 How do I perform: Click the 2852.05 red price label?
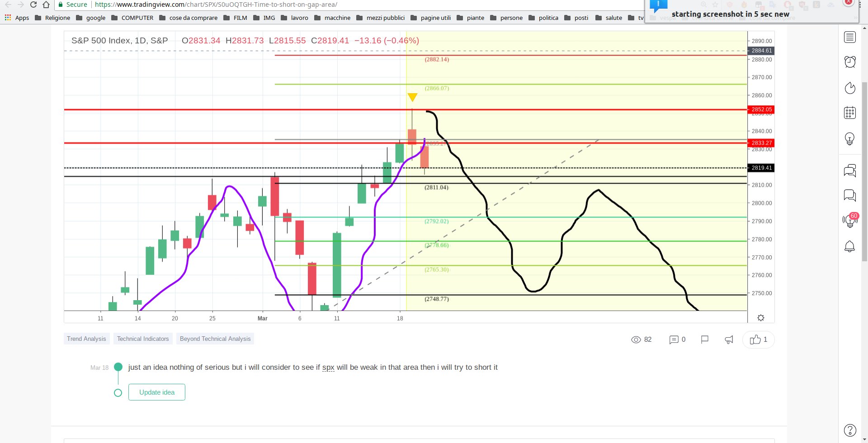(761, 109)
